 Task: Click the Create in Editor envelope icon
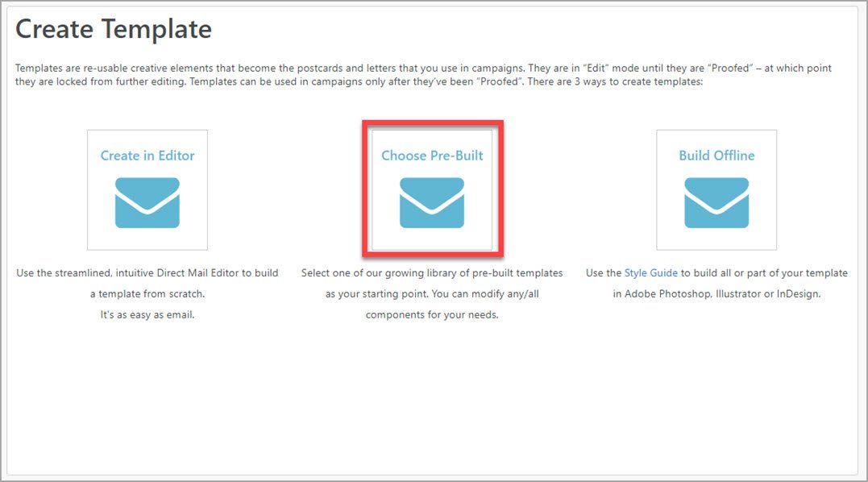147,202
